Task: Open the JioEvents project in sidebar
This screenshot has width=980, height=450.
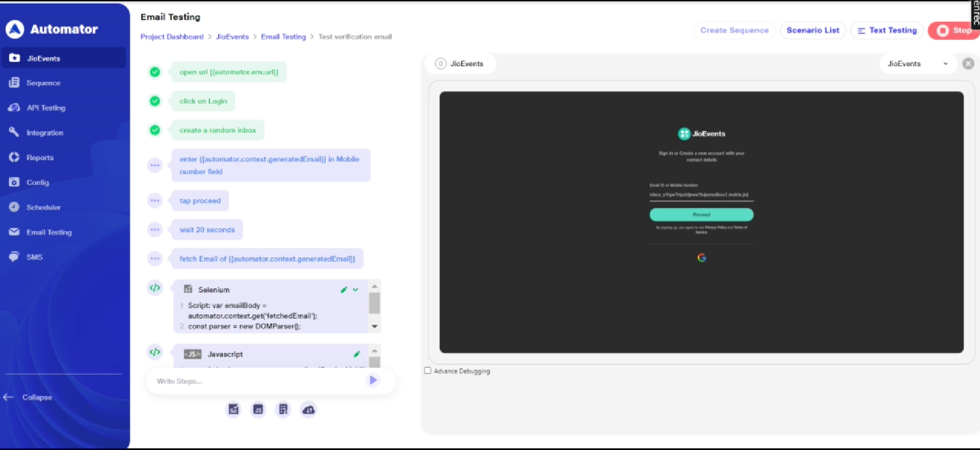Action: point(64,58)
